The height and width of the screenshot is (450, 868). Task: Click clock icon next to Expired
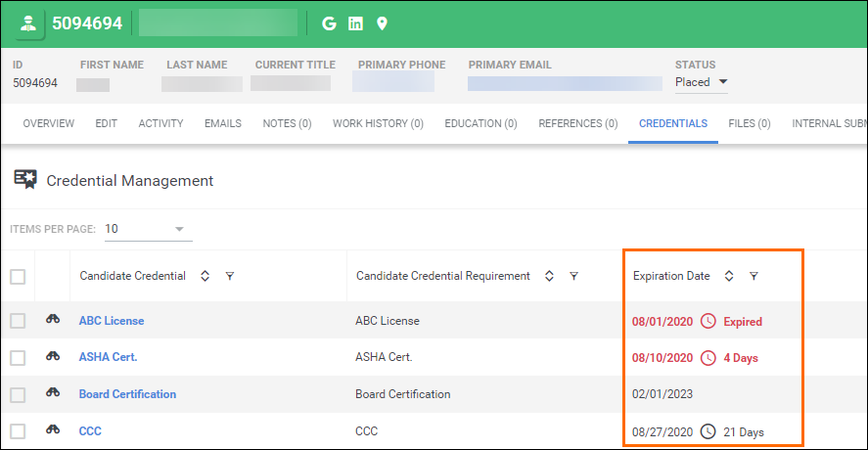click(708, 321)
